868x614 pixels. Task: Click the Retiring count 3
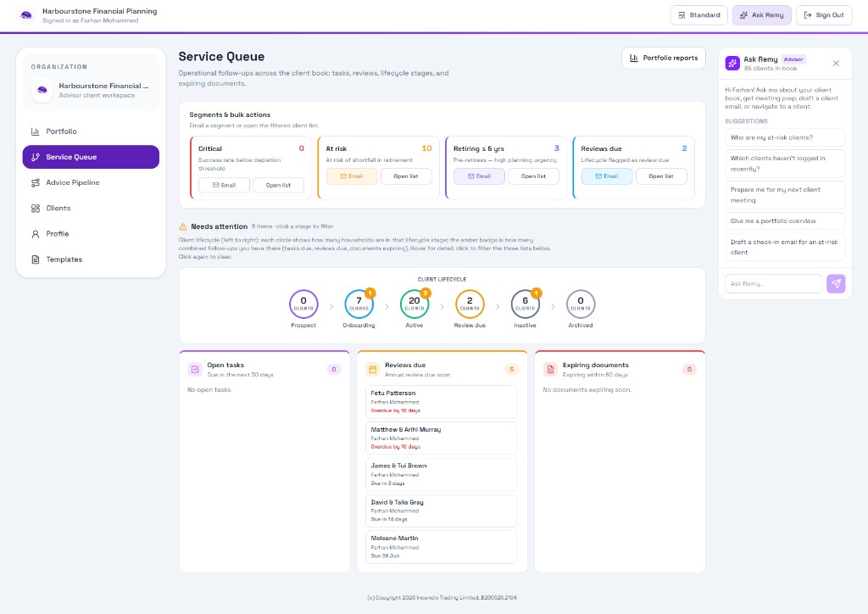557,148
